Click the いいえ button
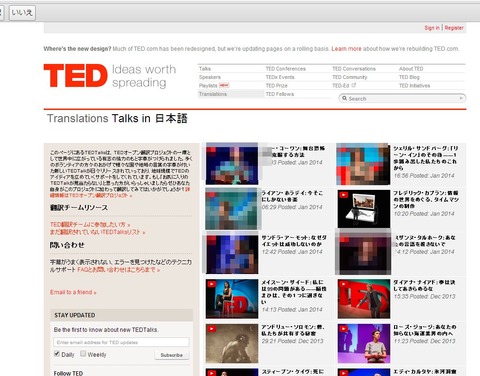 coord(22,13)
